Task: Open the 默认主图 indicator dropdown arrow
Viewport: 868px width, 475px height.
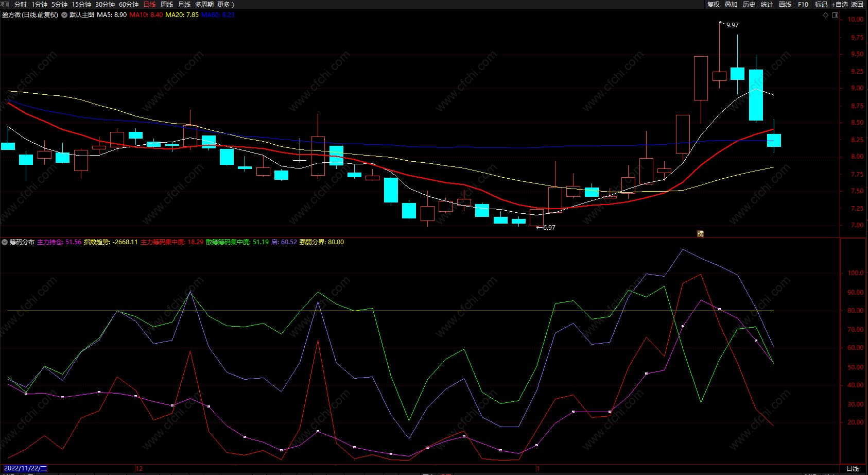Action: 64,15
